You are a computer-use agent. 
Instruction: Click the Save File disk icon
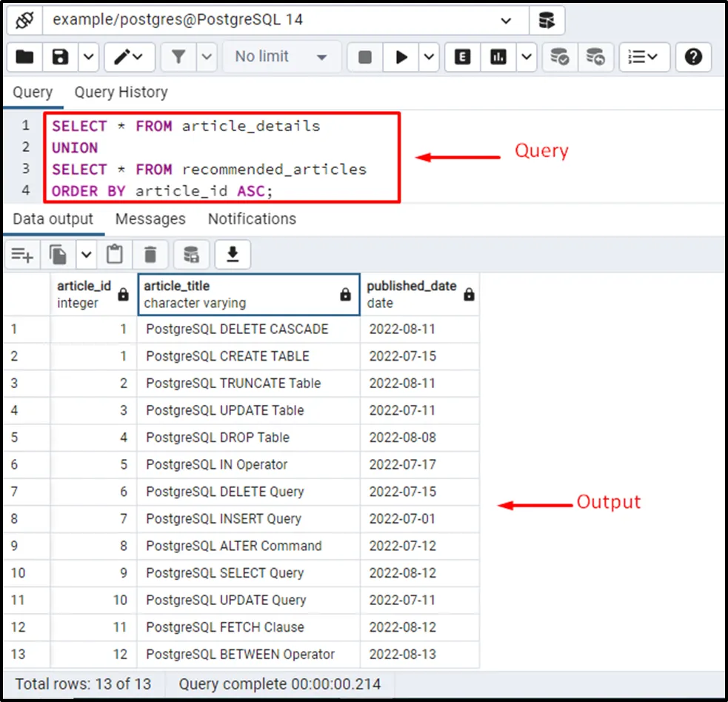point(60,57)
